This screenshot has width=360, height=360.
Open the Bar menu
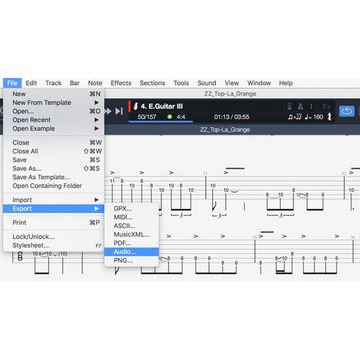click(75, 83)
